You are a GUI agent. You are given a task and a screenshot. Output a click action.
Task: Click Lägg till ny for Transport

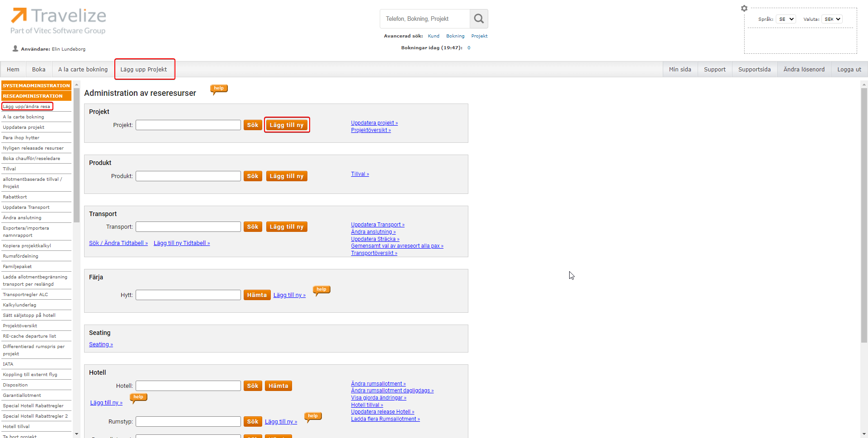click(287, 227)
